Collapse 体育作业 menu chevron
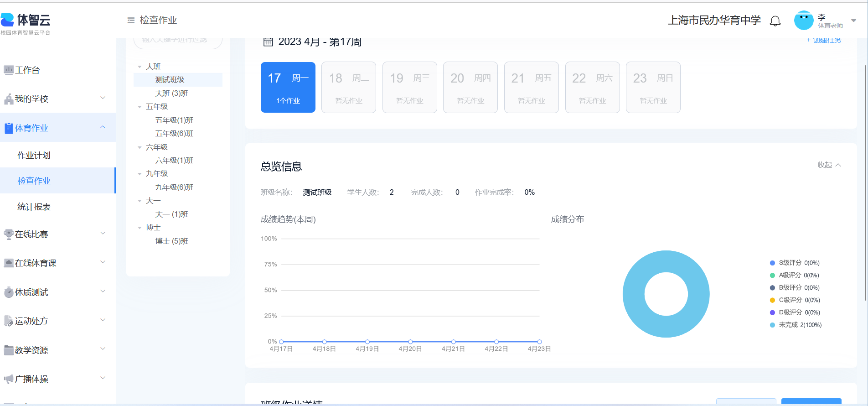 103,127
